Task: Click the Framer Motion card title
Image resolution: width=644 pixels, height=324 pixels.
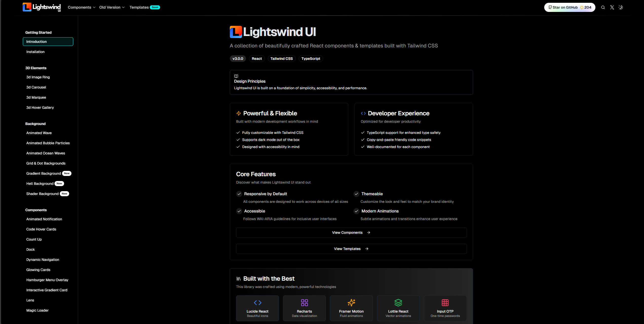Action: (x=351, y=311)
